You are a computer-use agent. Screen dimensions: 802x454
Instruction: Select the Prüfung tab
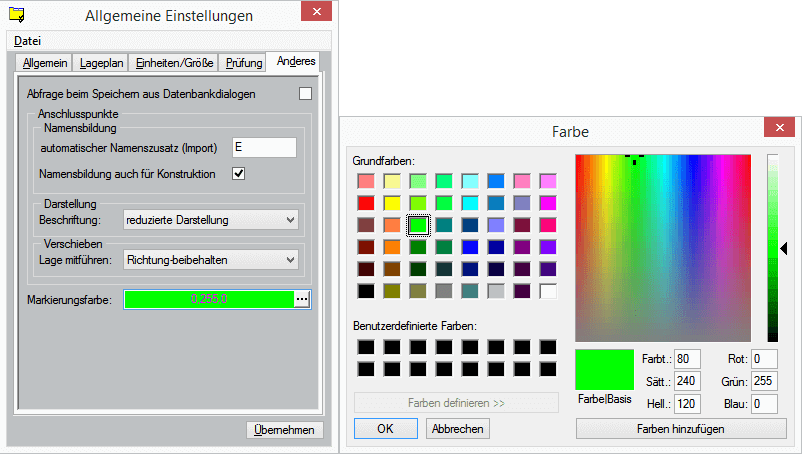click(244, 63)
